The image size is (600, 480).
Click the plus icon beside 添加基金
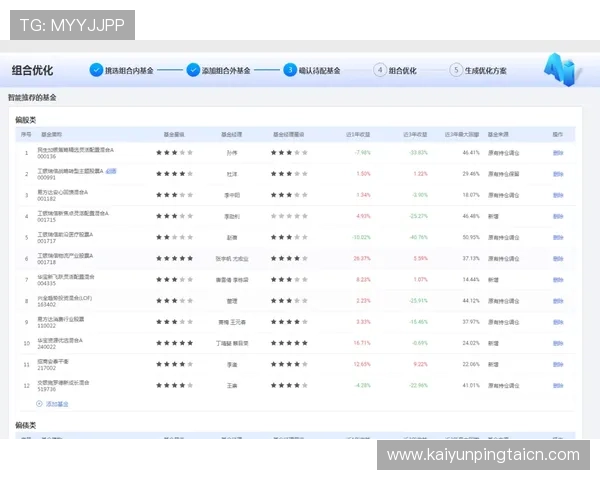[x=39, y=403]
